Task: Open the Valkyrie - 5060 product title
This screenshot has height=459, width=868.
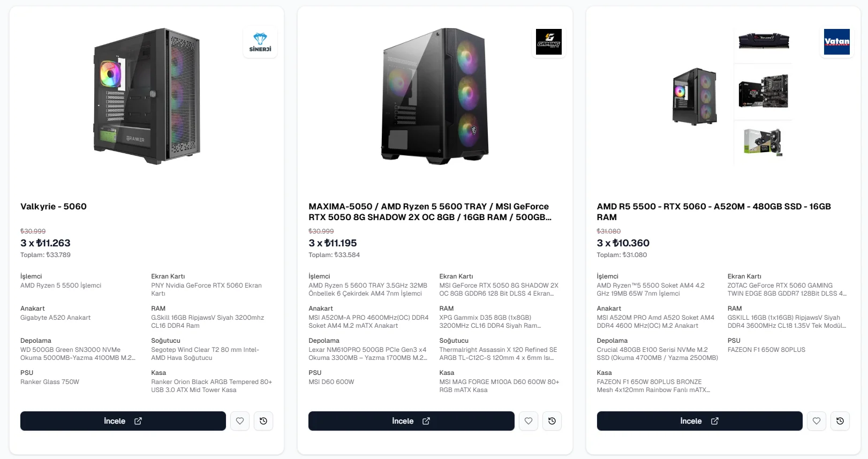Action: click(x=54, y=207)
